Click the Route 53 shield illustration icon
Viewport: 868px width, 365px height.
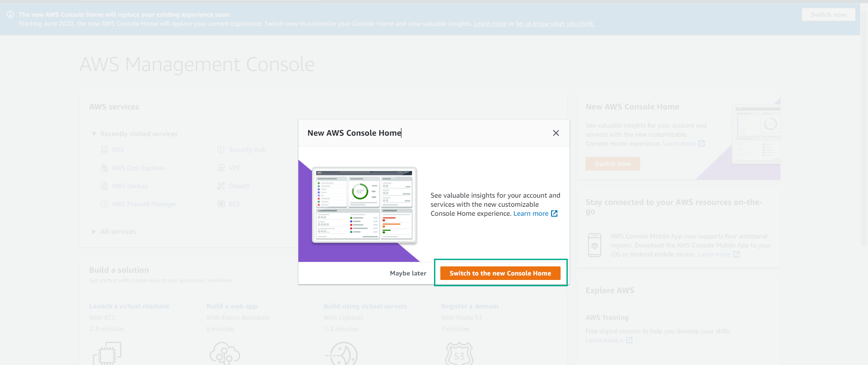point(459,353)
